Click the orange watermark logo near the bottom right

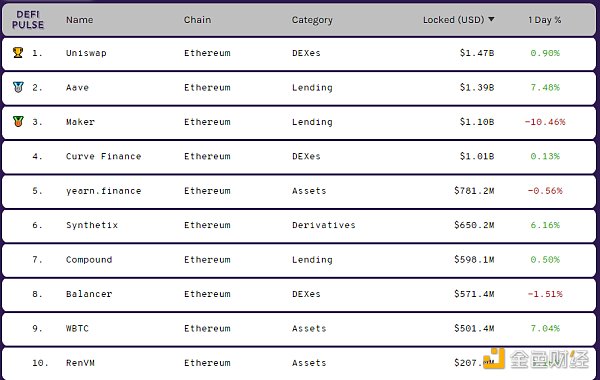[494, 359]
